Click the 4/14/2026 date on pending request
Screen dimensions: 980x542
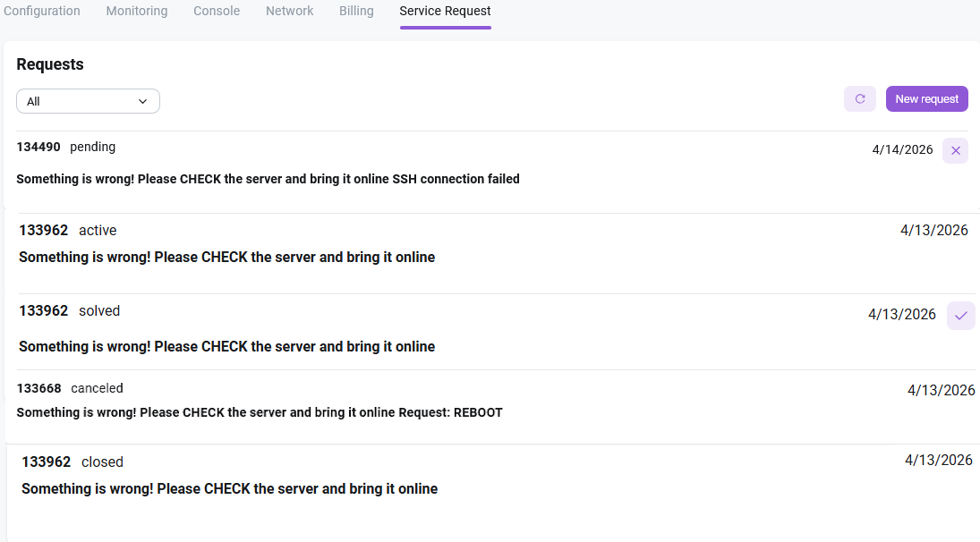click(x=902, y=149)
